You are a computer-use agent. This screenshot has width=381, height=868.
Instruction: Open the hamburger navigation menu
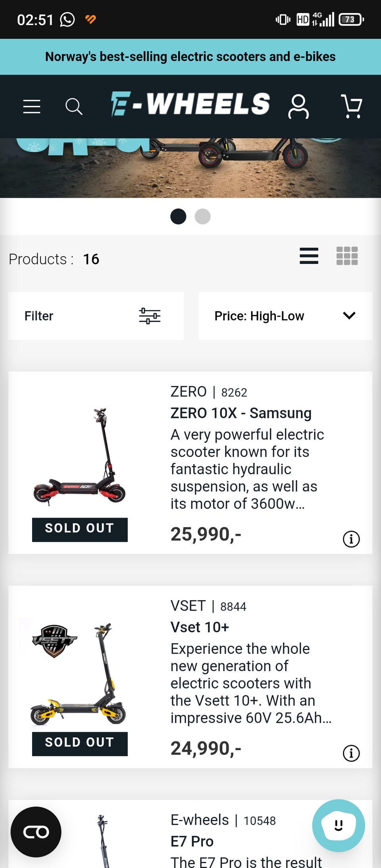click(32, 106)
